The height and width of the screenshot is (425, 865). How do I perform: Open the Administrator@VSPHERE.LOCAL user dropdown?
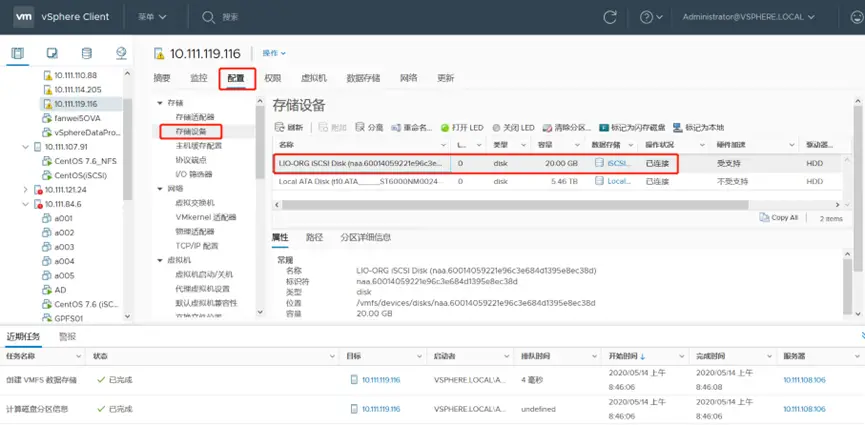[749, 17]
